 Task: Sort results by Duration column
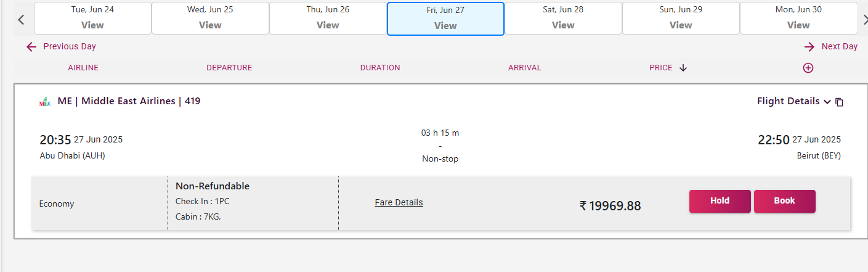tap(380, 68)
